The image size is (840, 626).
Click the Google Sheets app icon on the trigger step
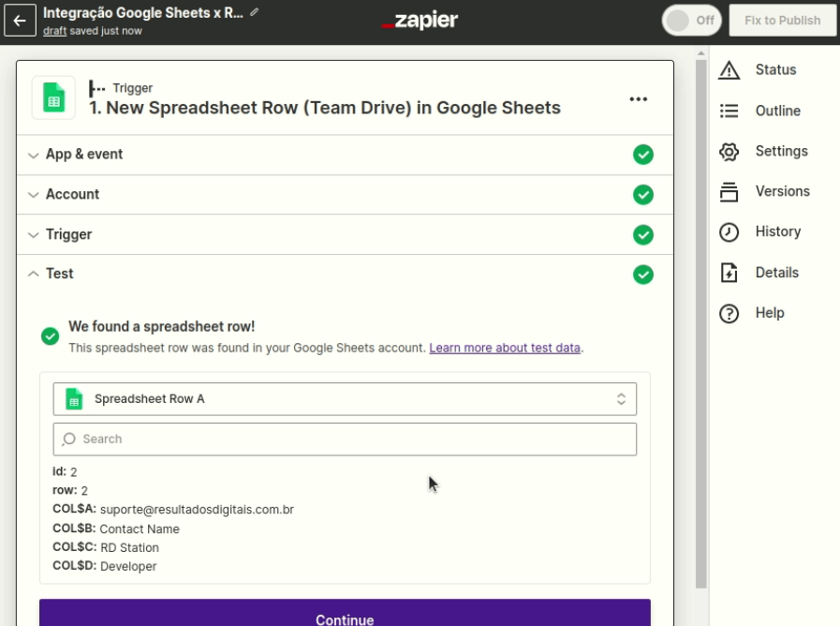tap(53, 97)
